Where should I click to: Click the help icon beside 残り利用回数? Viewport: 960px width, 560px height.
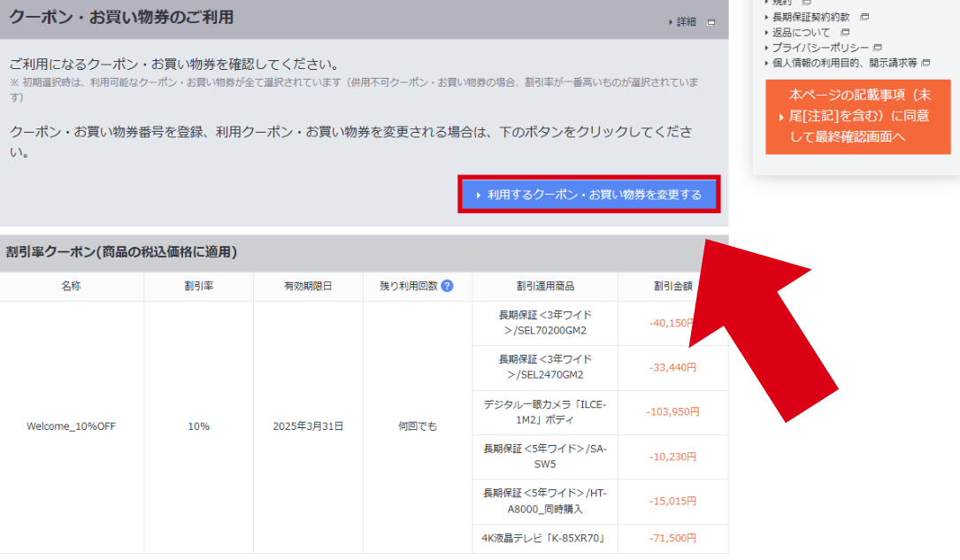(x=447, y=286)
